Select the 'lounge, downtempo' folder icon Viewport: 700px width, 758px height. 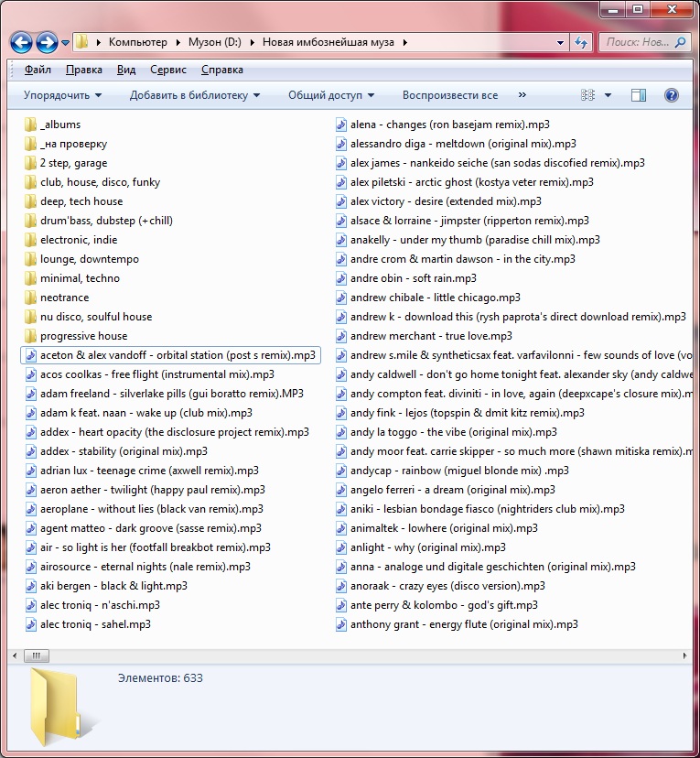pyautogui.click(x=30, y=259)
